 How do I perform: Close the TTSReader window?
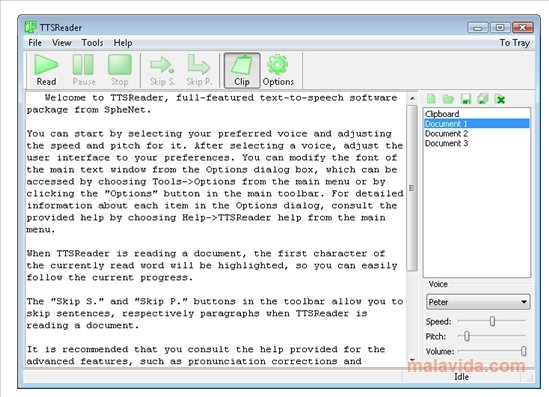point(523,27)
